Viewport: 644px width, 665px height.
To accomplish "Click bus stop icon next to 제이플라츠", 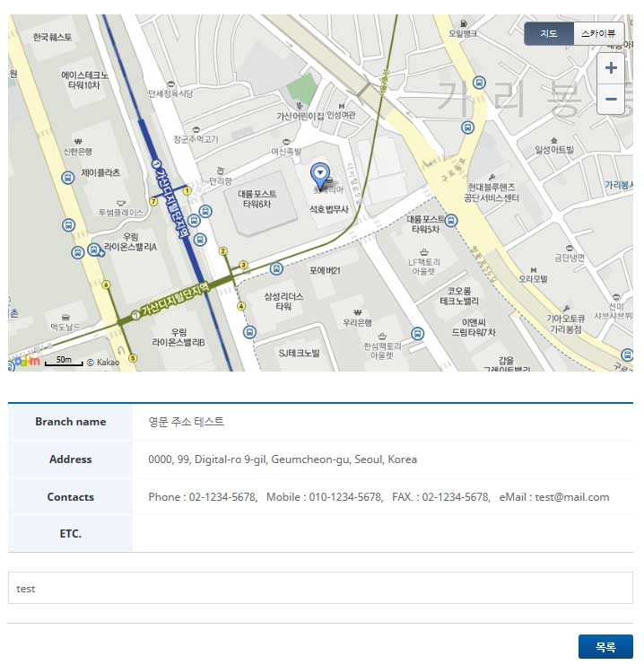I will pyautogui.click(x=68, y=178).
